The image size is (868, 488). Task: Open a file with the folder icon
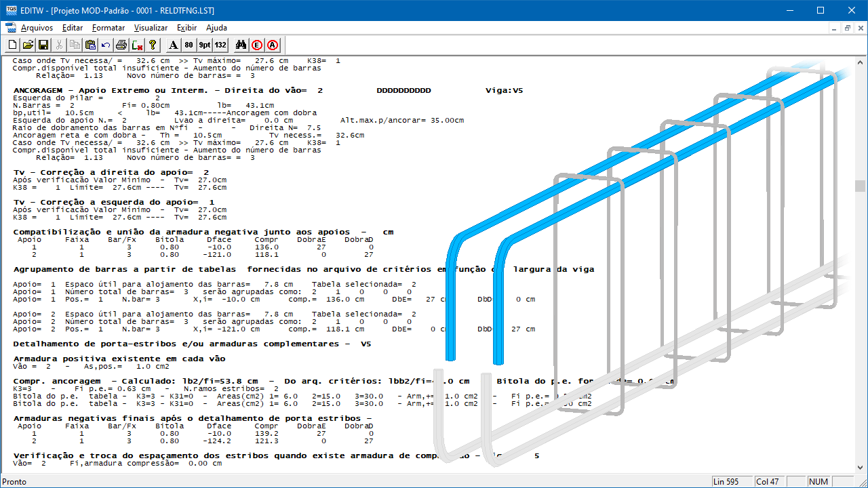28,45
